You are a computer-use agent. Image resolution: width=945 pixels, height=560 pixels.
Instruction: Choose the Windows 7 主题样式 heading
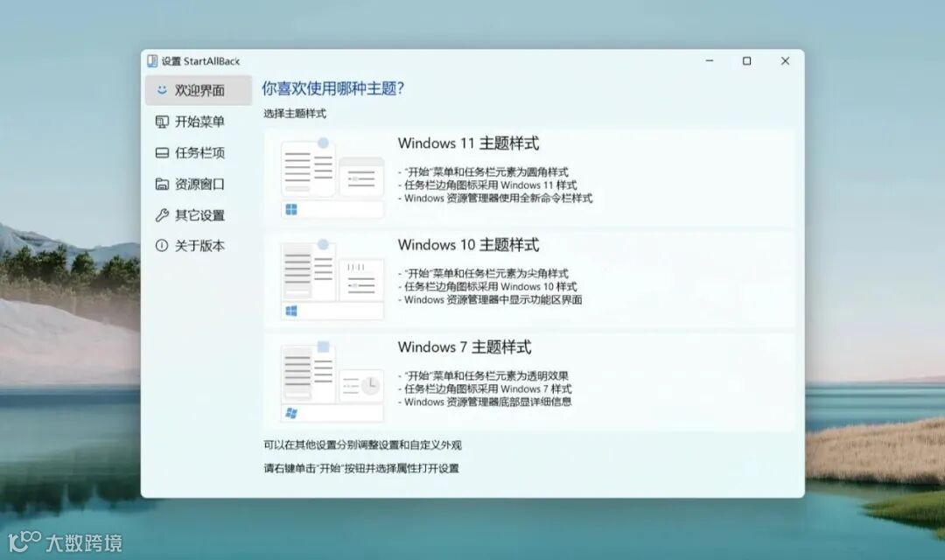[x=464, y=347]
